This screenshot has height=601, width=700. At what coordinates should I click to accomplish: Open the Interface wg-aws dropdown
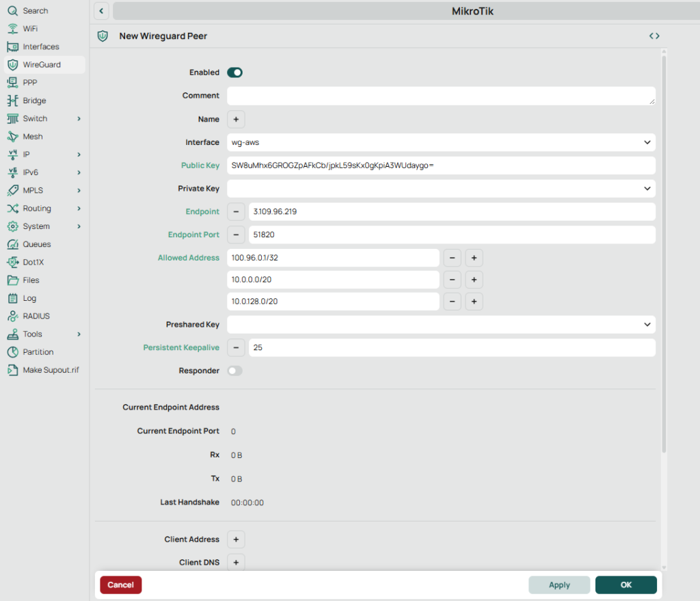click(x=441, y=142)
